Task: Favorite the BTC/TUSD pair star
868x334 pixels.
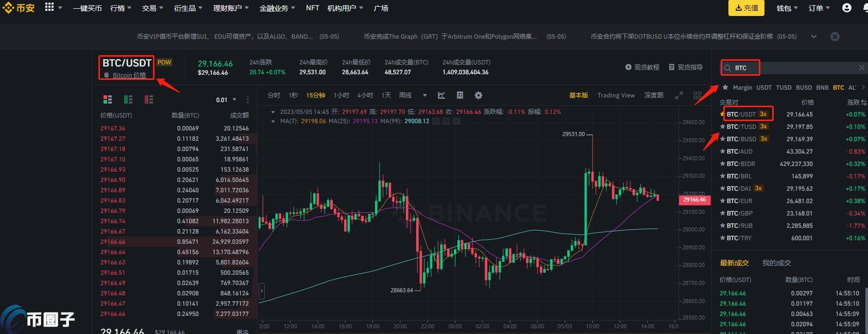Action: (x=722, y=127)
